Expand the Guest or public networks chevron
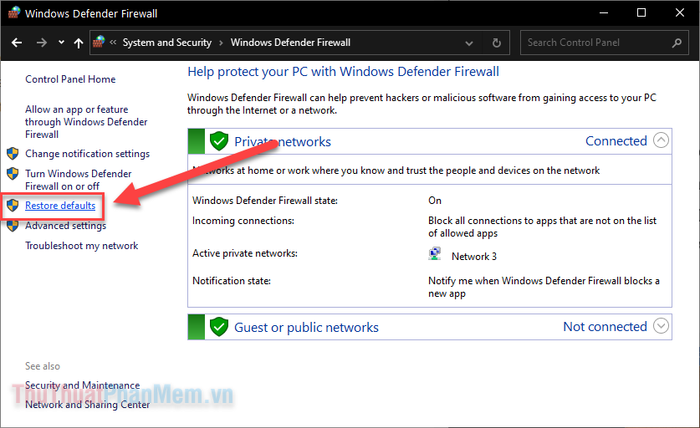Screen dimensions: 700x428 [x=661, y=326]
